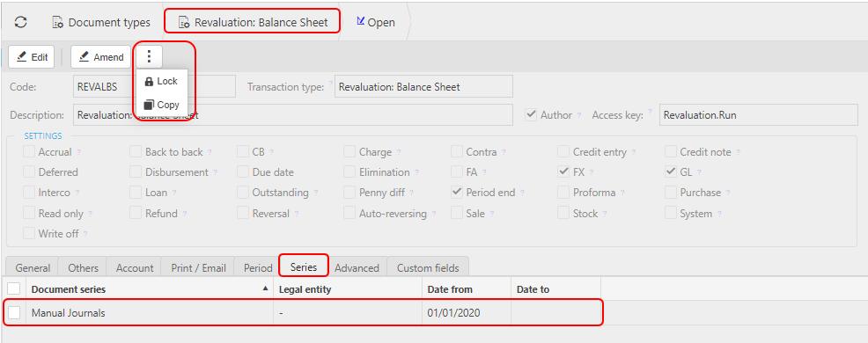This screenshot has height=343, width=868.
Task: Click help icon next to Transaction type
Action: coord(330,84)
